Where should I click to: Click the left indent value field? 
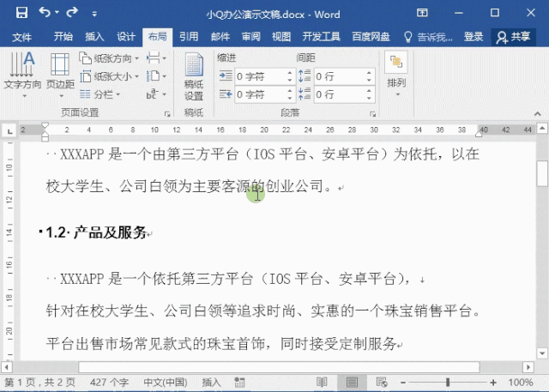pyautogui.click(x=260, y=76)
